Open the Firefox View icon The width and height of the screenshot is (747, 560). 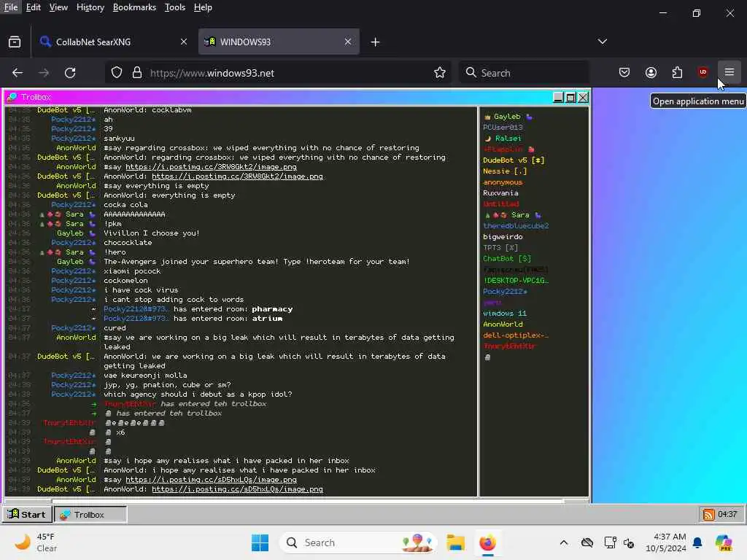click(x=15, y=42)
